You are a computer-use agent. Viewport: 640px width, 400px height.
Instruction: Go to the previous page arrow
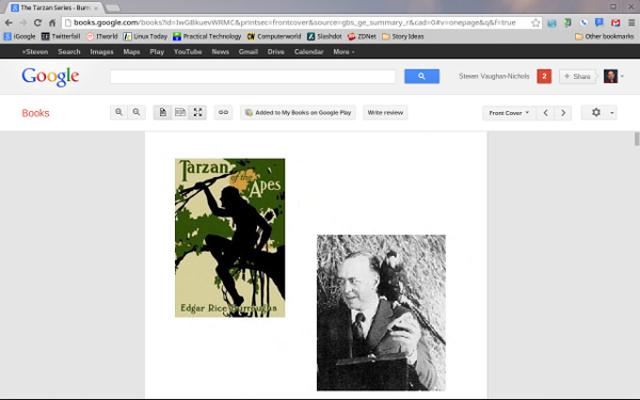(x=546, y=113)
